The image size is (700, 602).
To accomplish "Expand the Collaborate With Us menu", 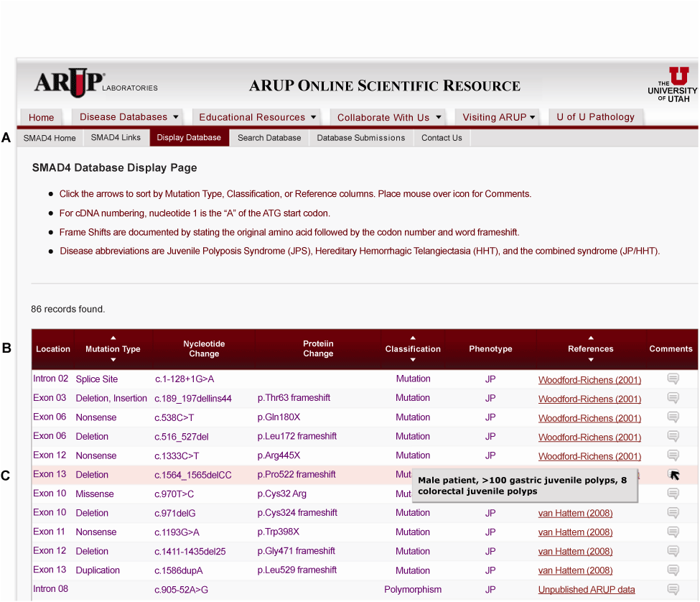I will [x=389, y=117].
